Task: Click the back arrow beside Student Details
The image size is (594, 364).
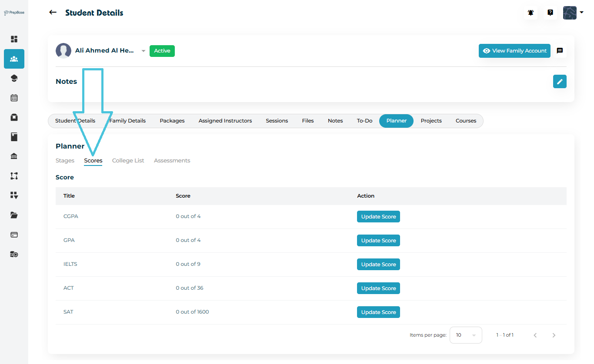Action: pos(53,13)
